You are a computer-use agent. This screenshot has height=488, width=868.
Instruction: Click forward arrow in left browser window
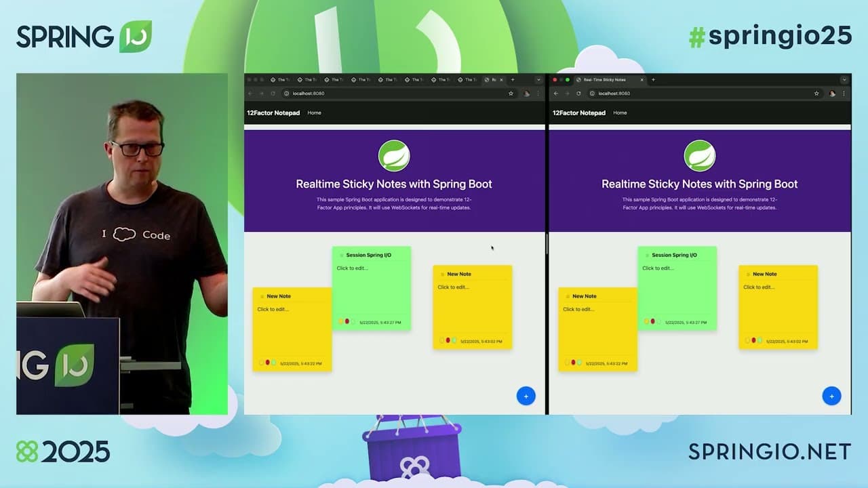coord(261,94)
